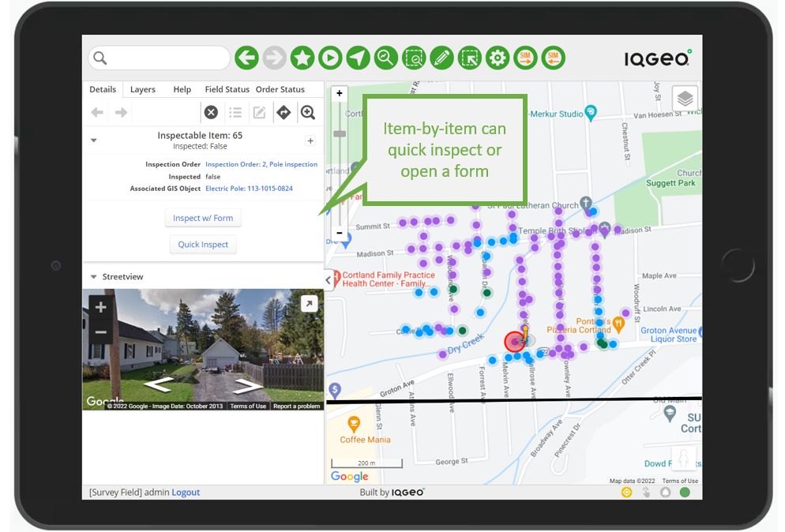Open the Help tab
This screenshot has width=785, height=532.
point(182,89)
